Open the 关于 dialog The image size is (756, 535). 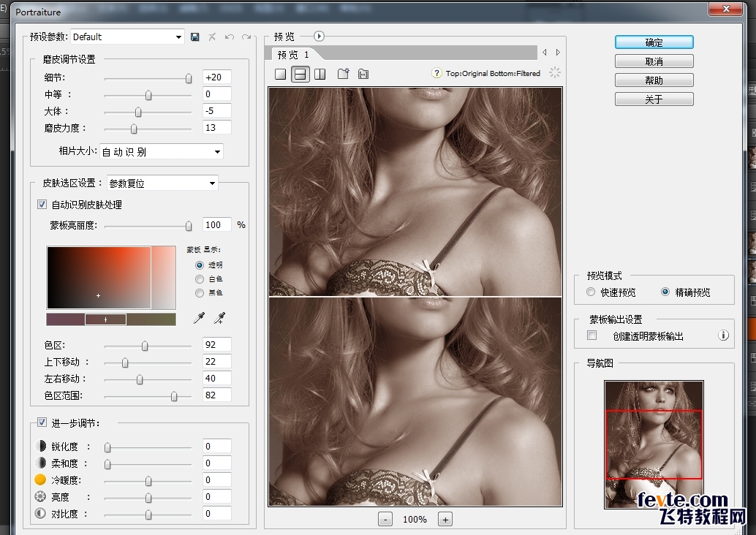point(654,98)
